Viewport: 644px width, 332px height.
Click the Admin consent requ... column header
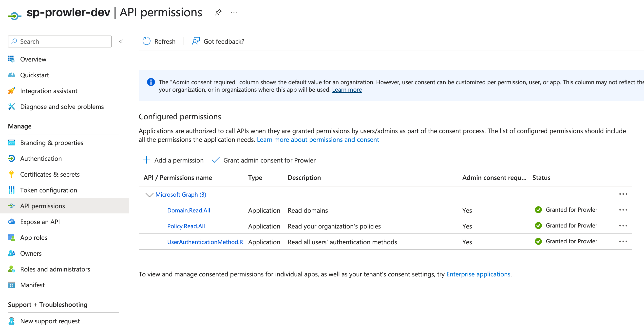[x=494, y=177]
